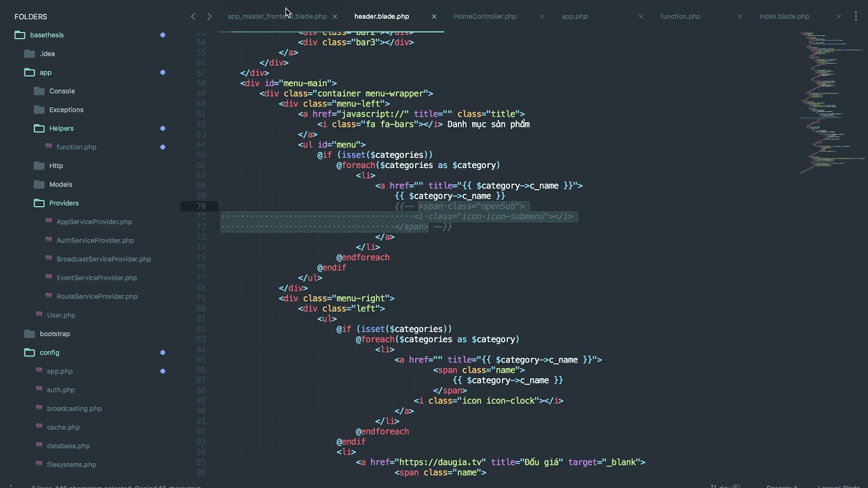The width and height of the screenshot is (868, 488).
Task: Click the file icon next to User.php
Action: click(39, 314)
